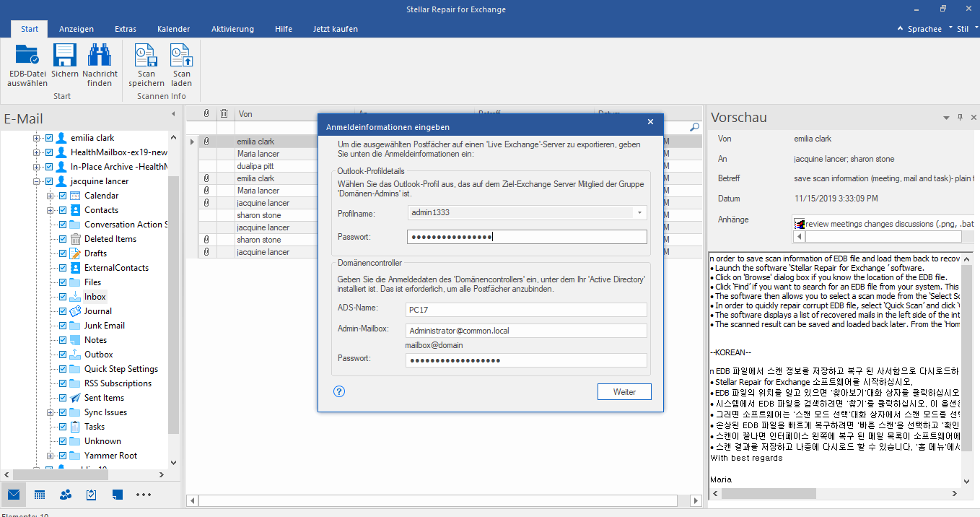Image resolution: width=980 pixels, height=517 pixels.
Task: Uncheck the Inbox folder checkbox
Action: (x=63, y=297)
